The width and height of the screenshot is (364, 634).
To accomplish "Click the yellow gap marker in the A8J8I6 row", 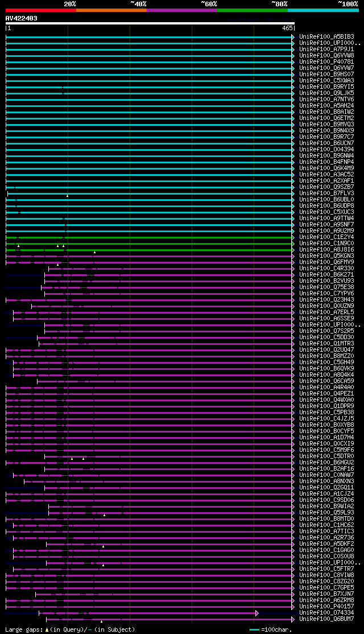I will [94, 252].
